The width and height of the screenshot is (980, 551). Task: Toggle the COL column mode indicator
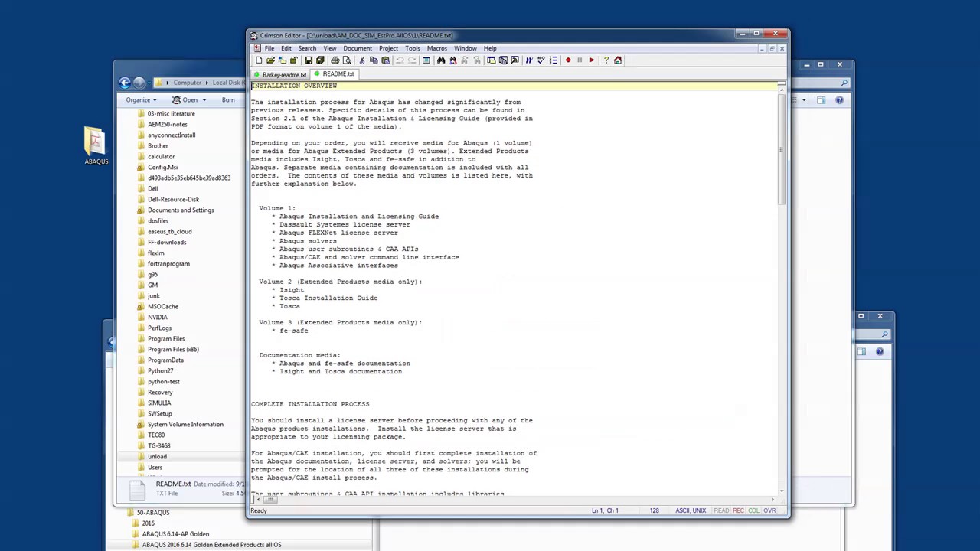(x=754, y=510)
